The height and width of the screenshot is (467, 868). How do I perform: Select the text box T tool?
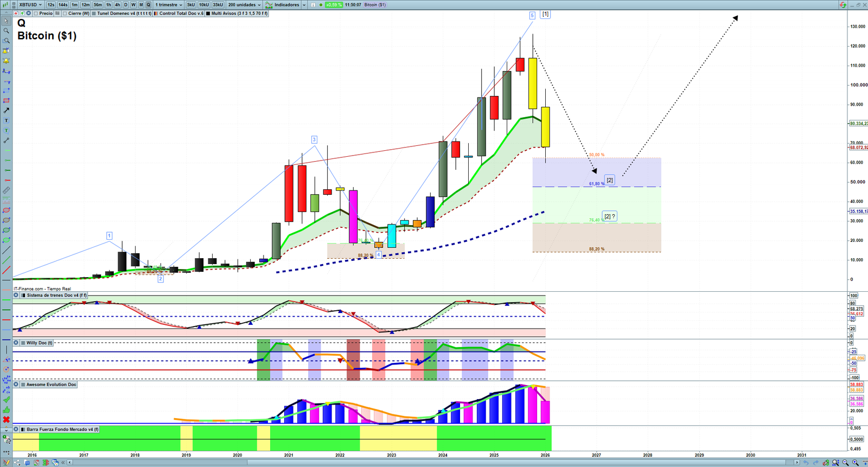click(6, 120)
